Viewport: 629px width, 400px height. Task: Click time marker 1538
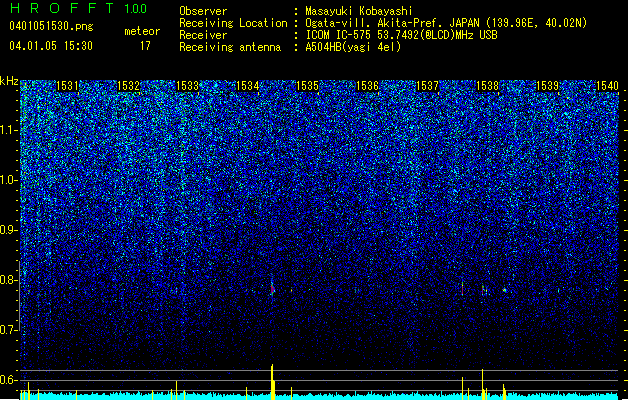click(487, 86)
